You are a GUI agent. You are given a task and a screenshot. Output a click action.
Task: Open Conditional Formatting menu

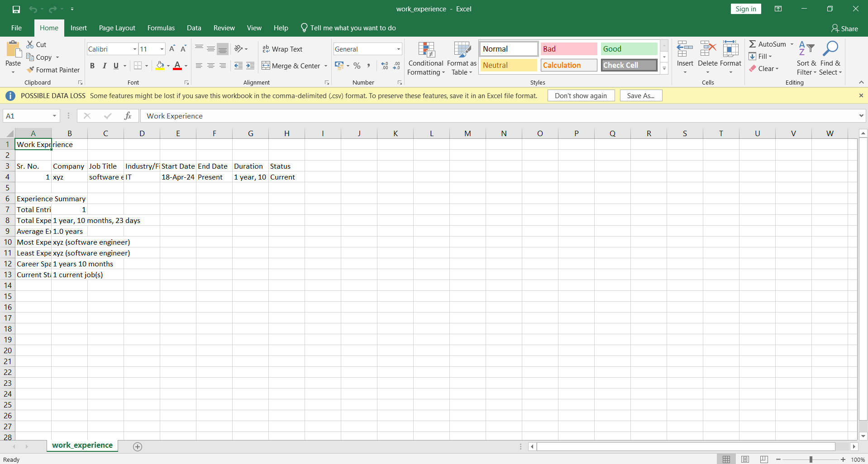click(x=426, y=58)
